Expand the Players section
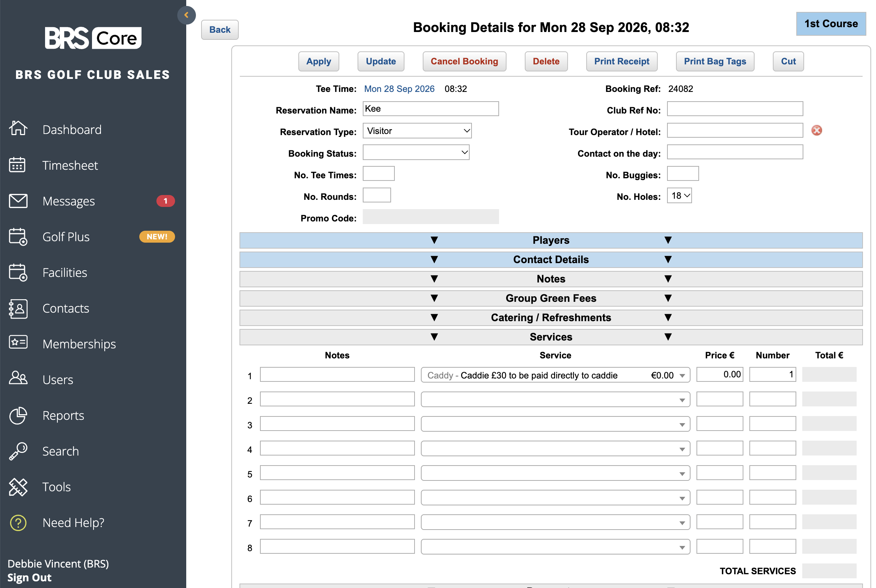 [550, 240]
